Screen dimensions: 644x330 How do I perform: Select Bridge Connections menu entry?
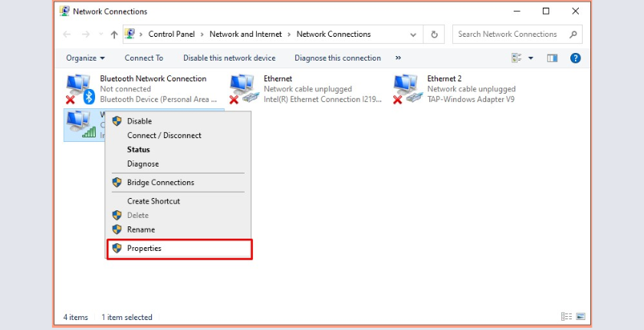[x=179, y=183]
